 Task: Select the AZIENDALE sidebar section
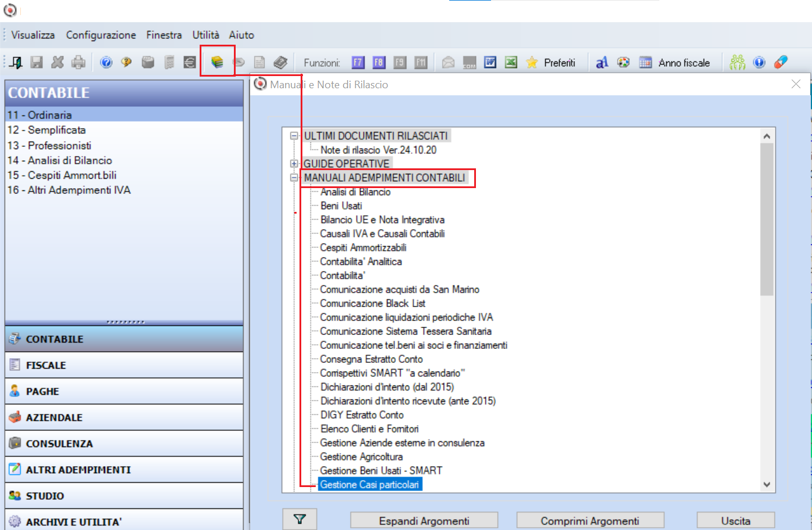pos(124,417)
